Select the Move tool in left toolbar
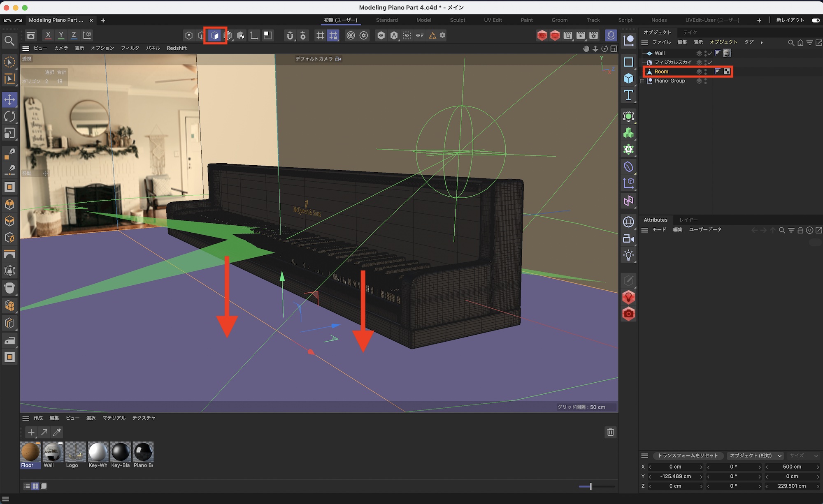823x504 pixels. [9, 99]
